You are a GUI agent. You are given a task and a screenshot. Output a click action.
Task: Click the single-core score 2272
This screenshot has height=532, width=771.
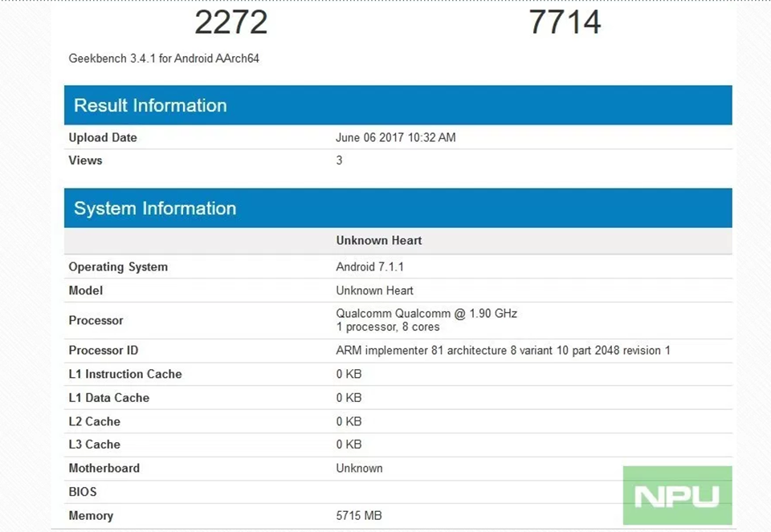[231, 22]
